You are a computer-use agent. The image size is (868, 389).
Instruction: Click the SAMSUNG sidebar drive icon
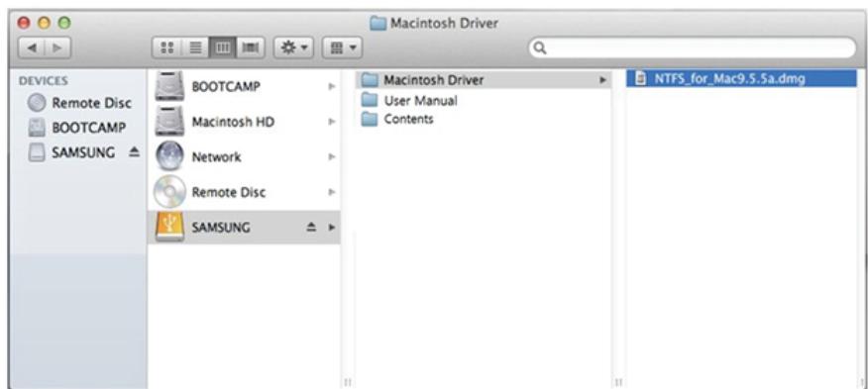coord(37,152)
